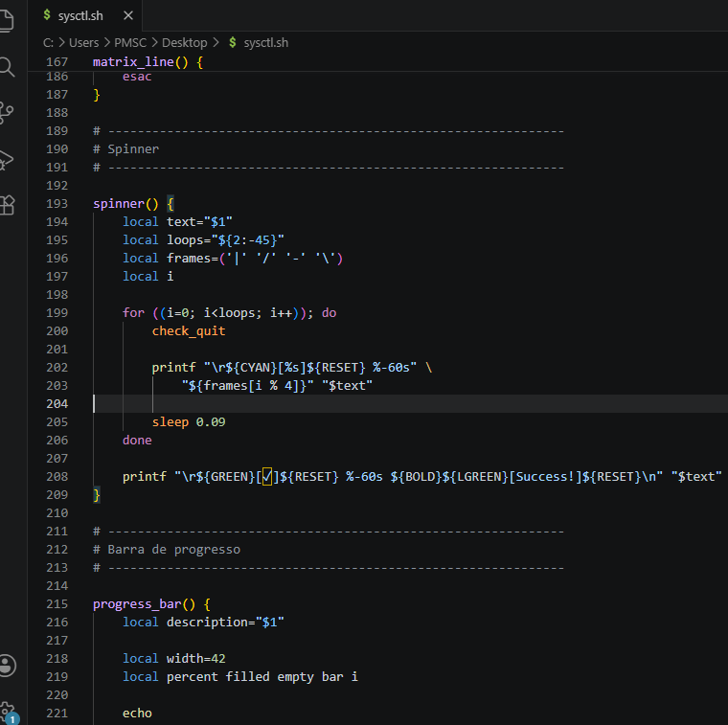Screen dimensions: 728x725
Task: Click the local i line 197
Action: pos(148,277)
